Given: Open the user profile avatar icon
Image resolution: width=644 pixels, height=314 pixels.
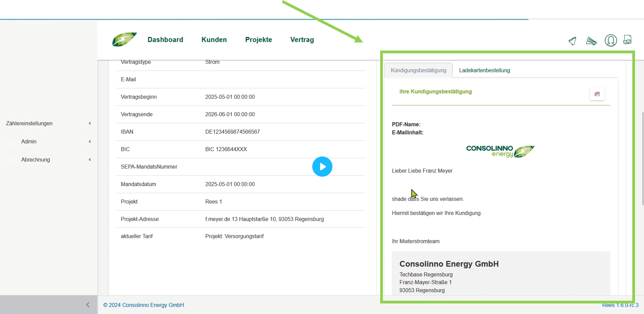Looking at the screenshot, I should click(x=610, y=40).
